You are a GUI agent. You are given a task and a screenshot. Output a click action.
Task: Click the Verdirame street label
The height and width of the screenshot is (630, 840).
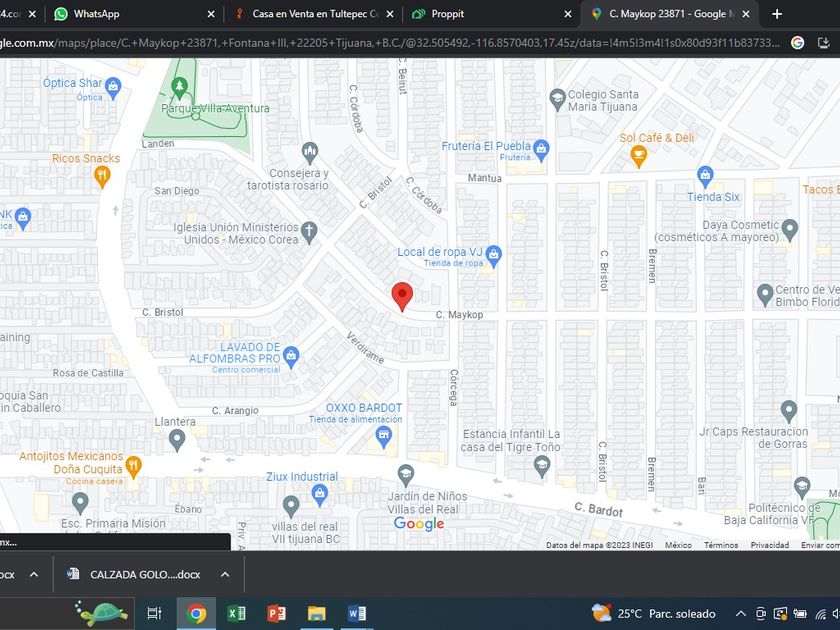coord(365,347)
